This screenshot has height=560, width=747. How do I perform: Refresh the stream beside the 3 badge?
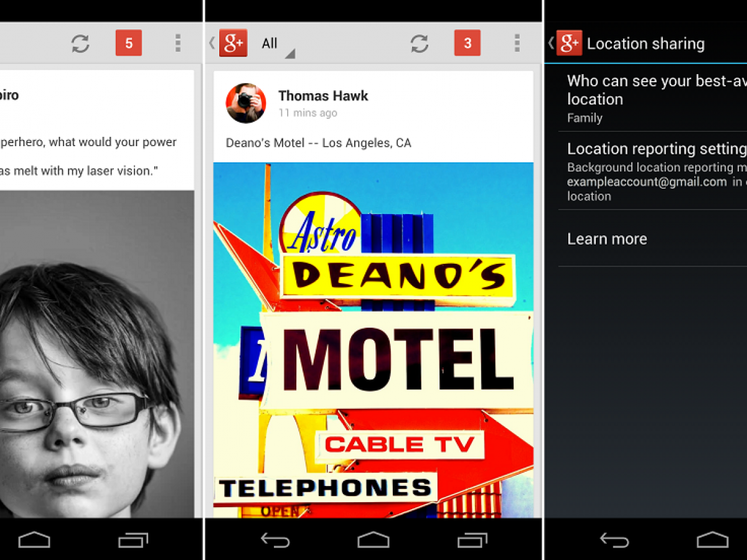(x=420, y=44)
